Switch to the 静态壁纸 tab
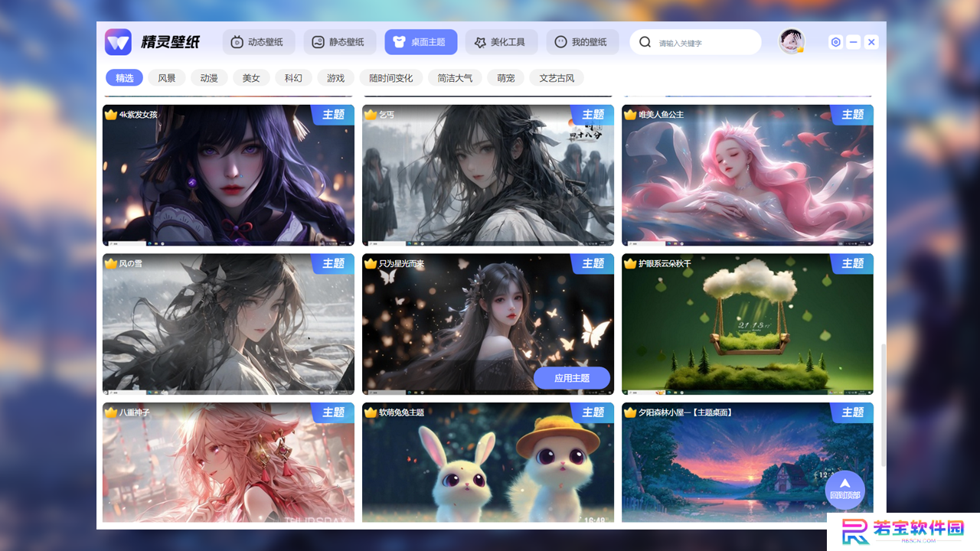This screenshot has width=980, height=551. tap(340, 42)
